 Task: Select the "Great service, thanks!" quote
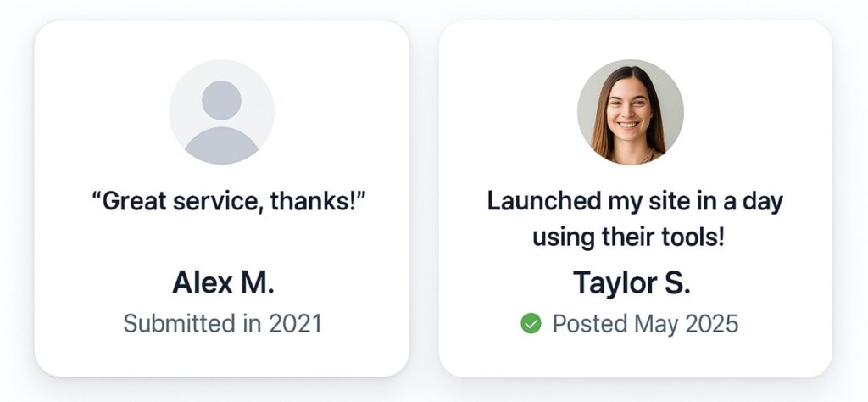click(x=227, y=202)
